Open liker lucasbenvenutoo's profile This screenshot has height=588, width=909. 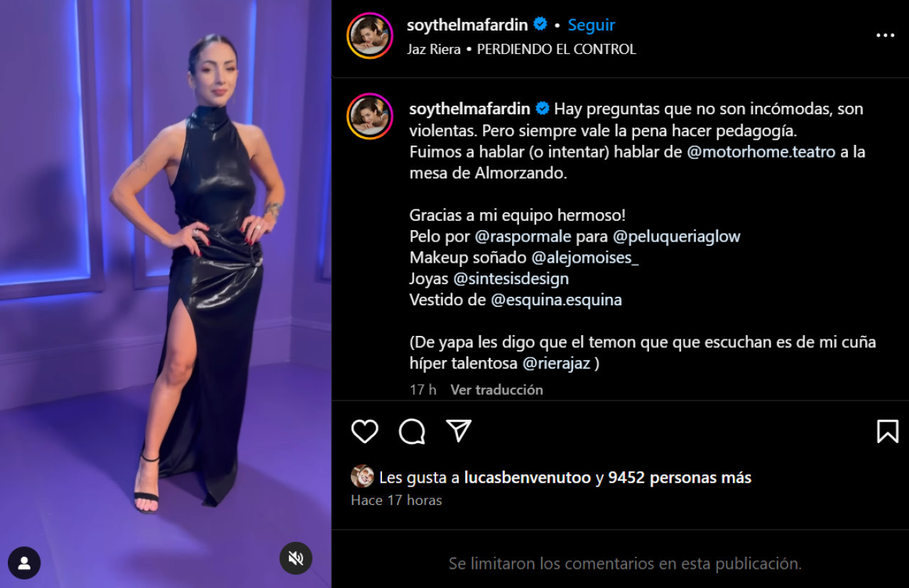pos(528,478)
